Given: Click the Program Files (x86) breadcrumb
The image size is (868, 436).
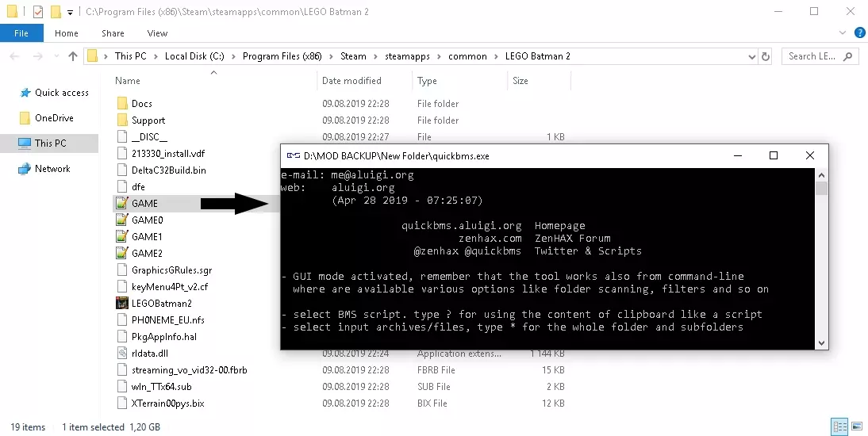Looking at the screenshot, I should pos(282,56).
